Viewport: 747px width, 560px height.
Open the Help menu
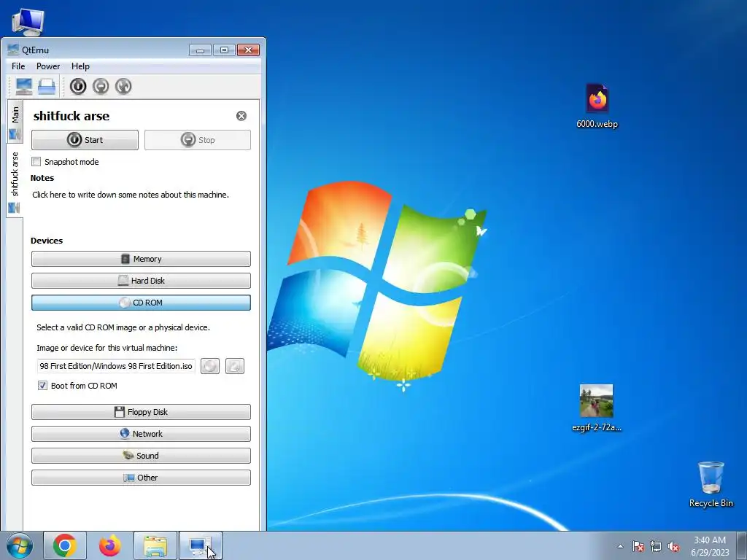pyautogui.click(x=80, y=66)
